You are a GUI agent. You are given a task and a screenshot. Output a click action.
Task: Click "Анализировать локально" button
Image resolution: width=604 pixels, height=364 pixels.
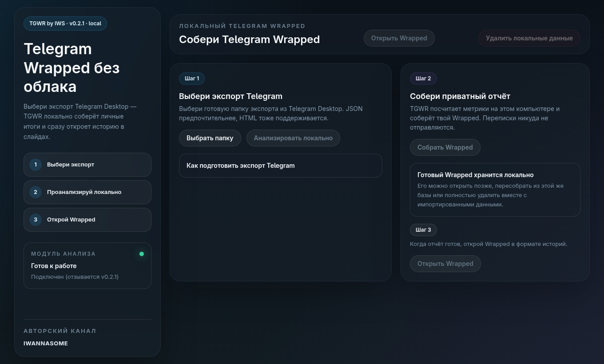293,138
